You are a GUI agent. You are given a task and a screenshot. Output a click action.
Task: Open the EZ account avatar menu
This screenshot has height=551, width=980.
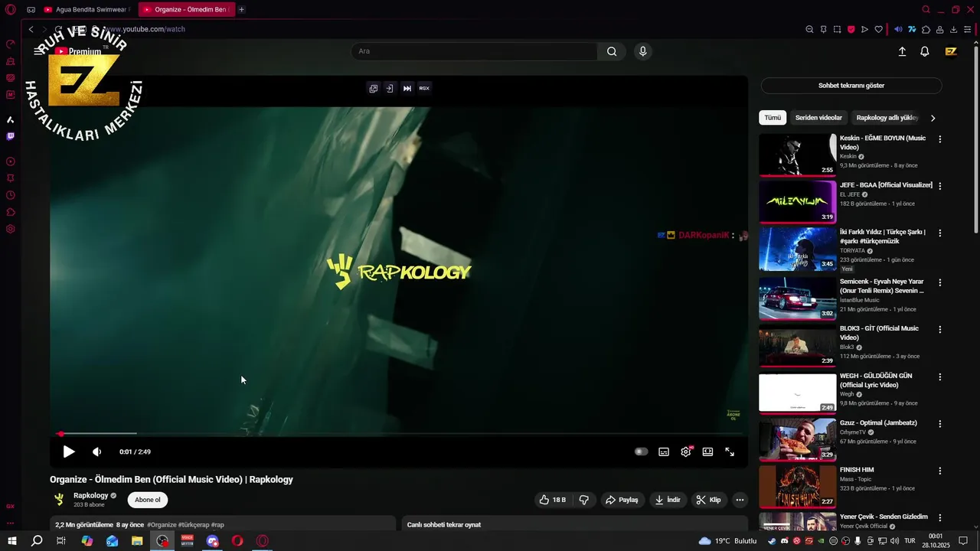(x=951, y=51)
